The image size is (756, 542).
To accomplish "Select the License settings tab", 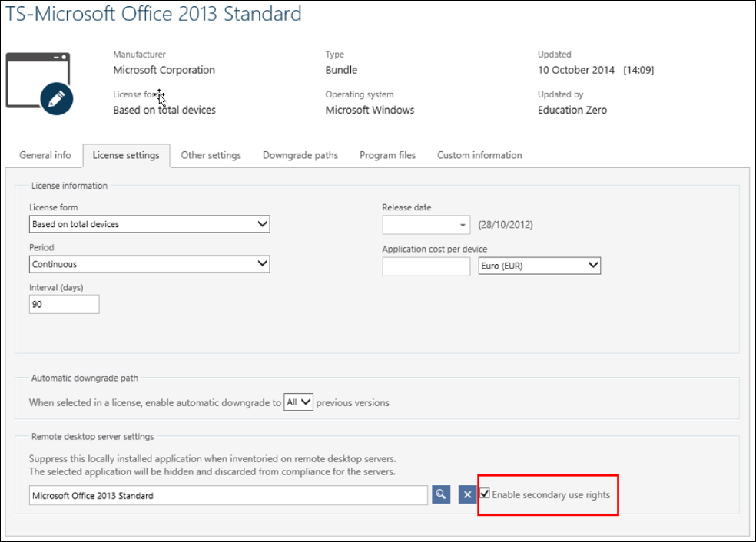I will point(126,155).
